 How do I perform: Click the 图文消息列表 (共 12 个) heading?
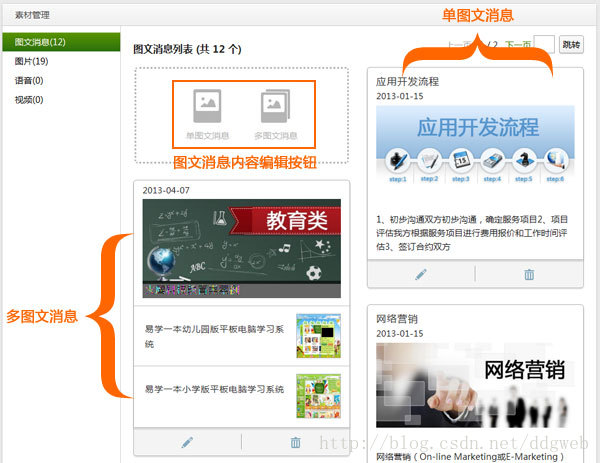[187, 49]
